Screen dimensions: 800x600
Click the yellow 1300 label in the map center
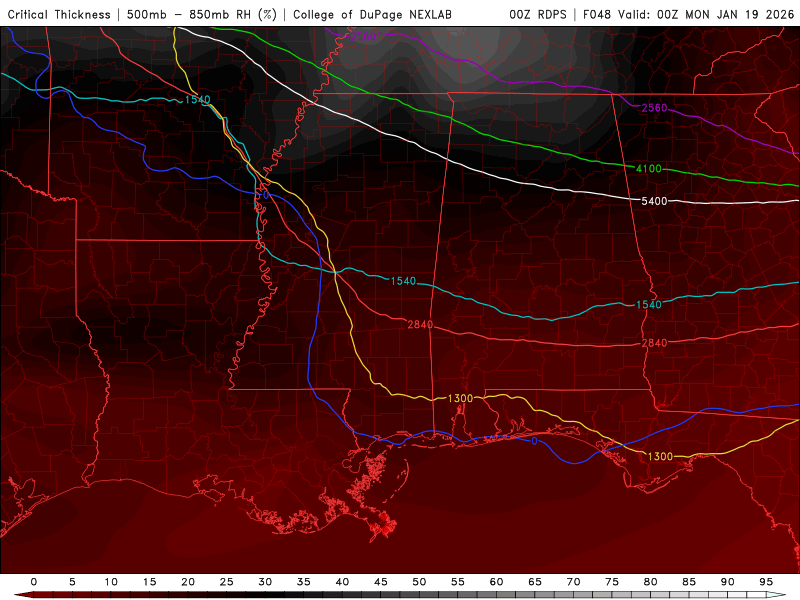(460, 398)
